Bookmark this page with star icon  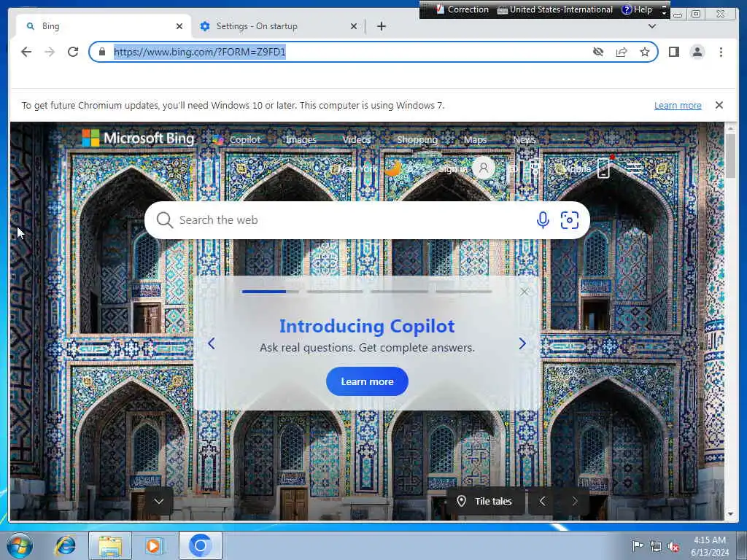[645, 52]
